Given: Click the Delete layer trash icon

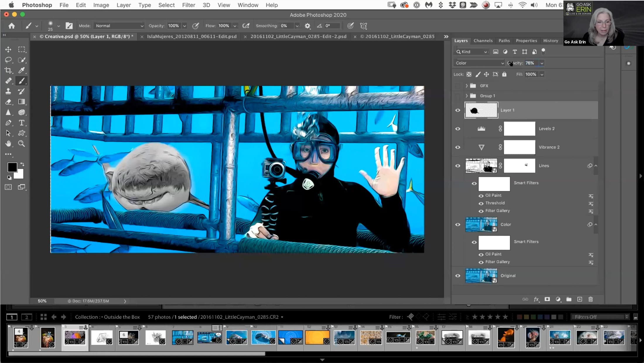Looking at the screenshot, I should [x=590, y=299].
